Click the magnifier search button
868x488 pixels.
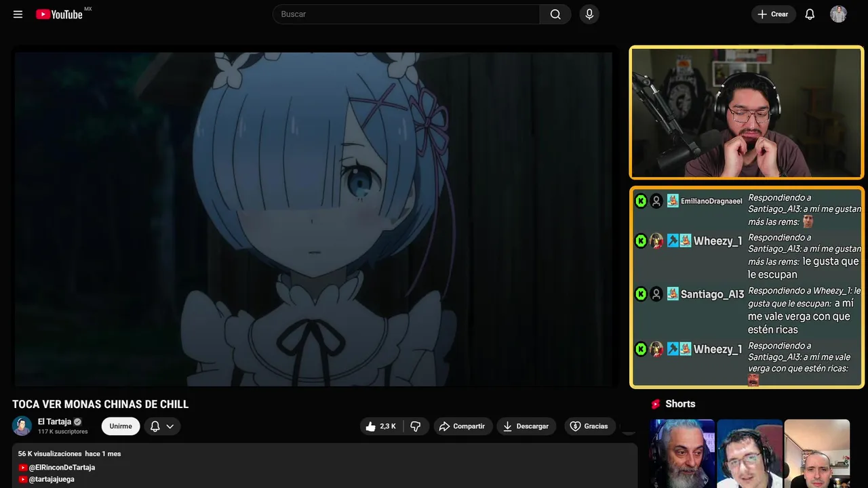[x=555, y=14]
